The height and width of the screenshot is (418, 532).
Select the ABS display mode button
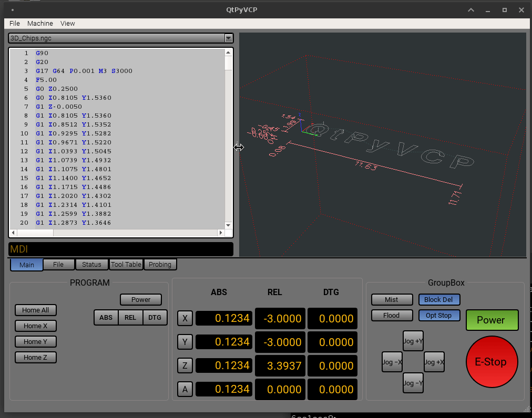click(x=106, y=318)
